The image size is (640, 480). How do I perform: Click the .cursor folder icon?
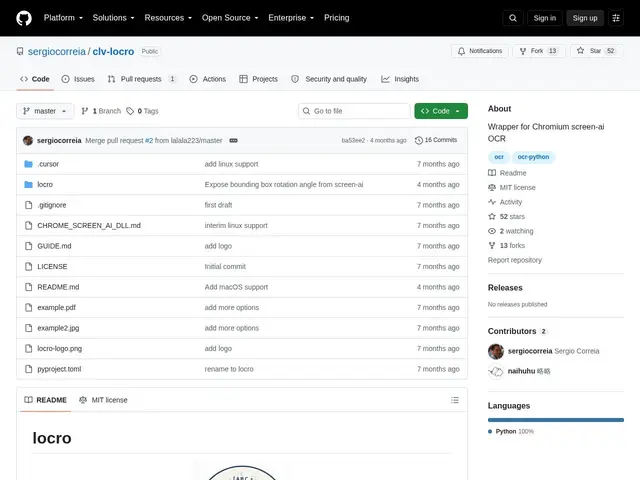(28, 164)
